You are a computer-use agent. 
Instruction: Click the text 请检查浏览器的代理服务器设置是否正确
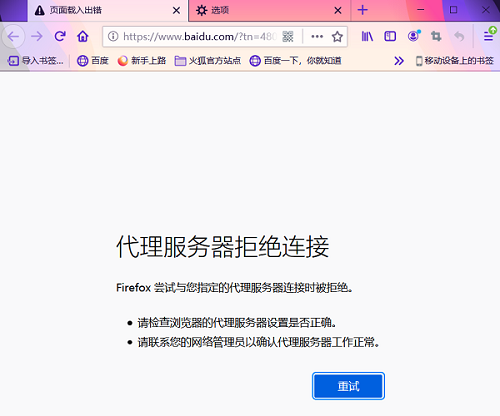point(237,323)
